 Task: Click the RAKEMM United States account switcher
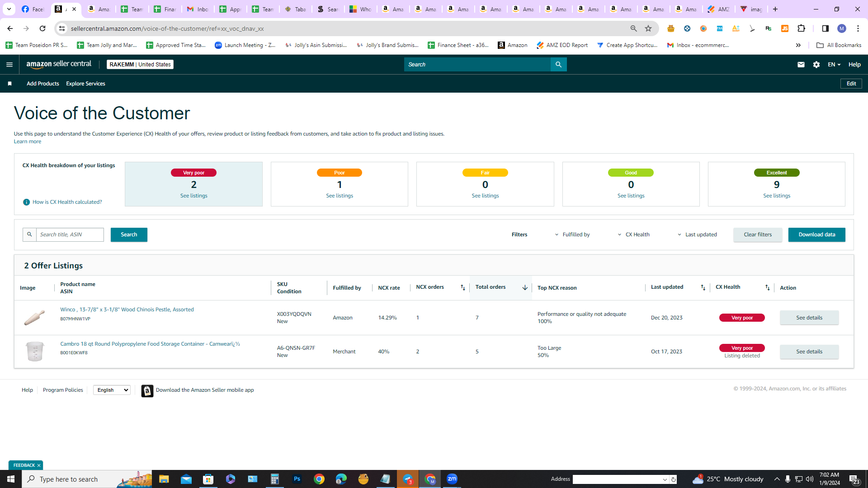[x=140, y=65]
